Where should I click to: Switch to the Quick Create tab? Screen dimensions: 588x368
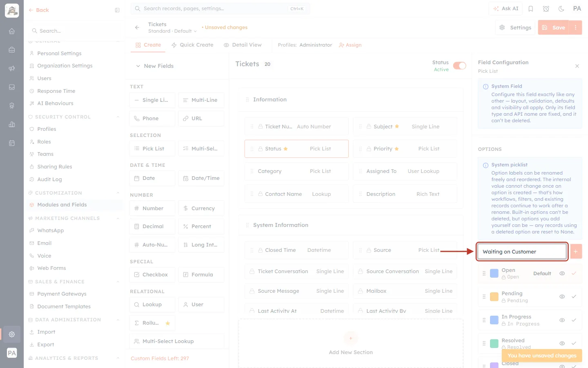[x=192, y=45]
